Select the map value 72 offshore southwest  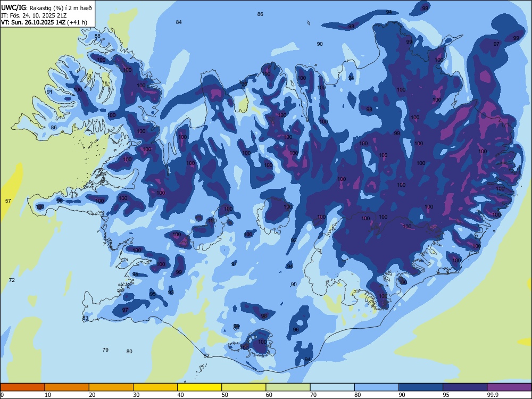click(x=12, y=280)
